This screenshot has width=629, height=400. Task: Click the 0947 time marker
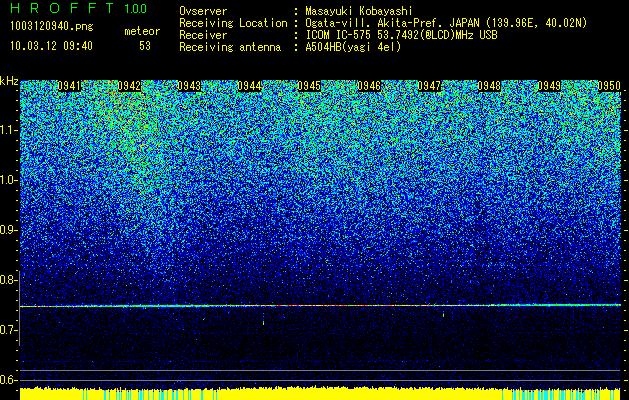pos(429,86)
